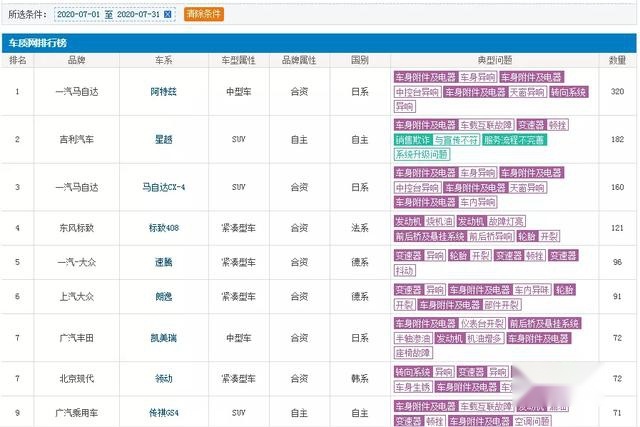640x427 pixels.
Task: Click the 典型问题 column header
Action: click(x=495, y=60)
